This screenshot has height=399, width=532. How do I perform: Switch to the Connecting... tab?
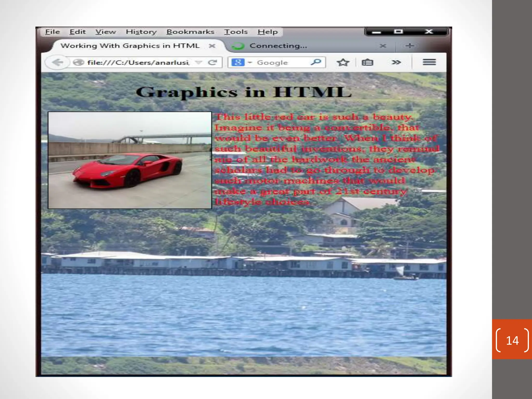[278, 46]
